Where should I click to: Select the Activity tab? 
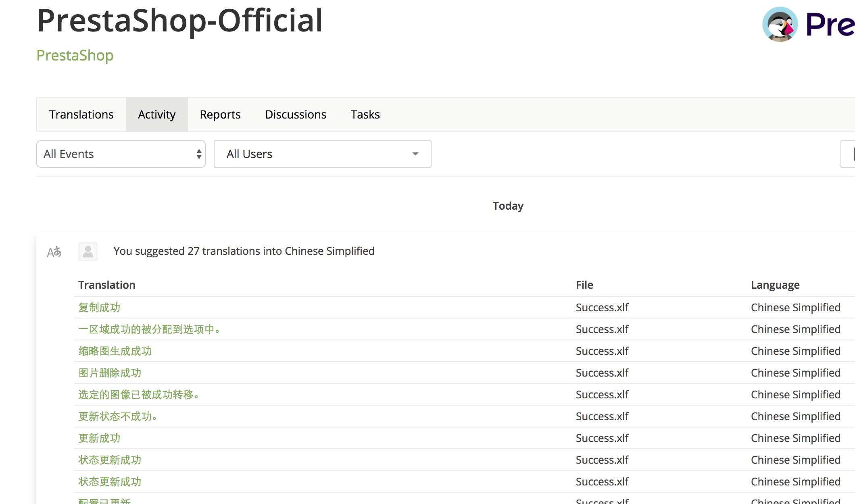pyautogui.click(x=157, y=115)
